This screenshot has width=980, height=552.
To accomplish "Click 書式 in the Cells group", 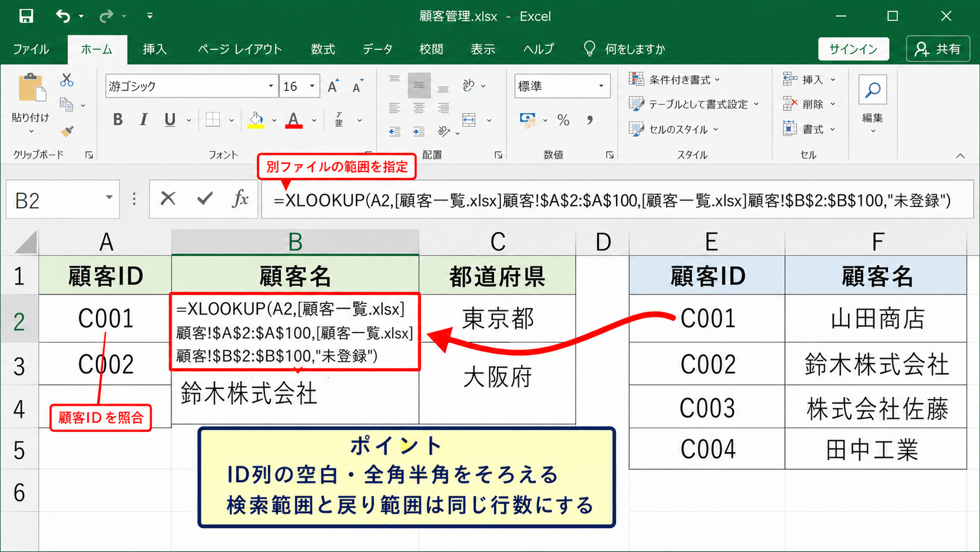I will pos(809,129).
